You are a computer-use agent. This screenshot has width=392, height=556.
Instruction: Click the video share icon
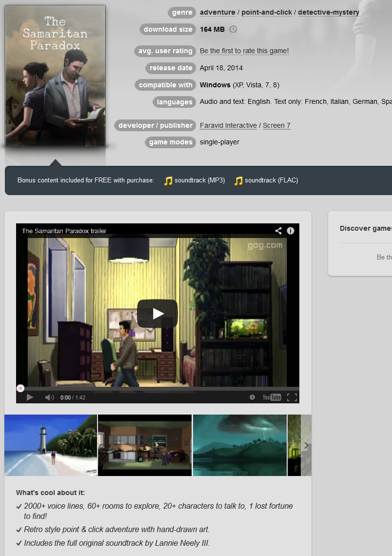click(278, 231)
